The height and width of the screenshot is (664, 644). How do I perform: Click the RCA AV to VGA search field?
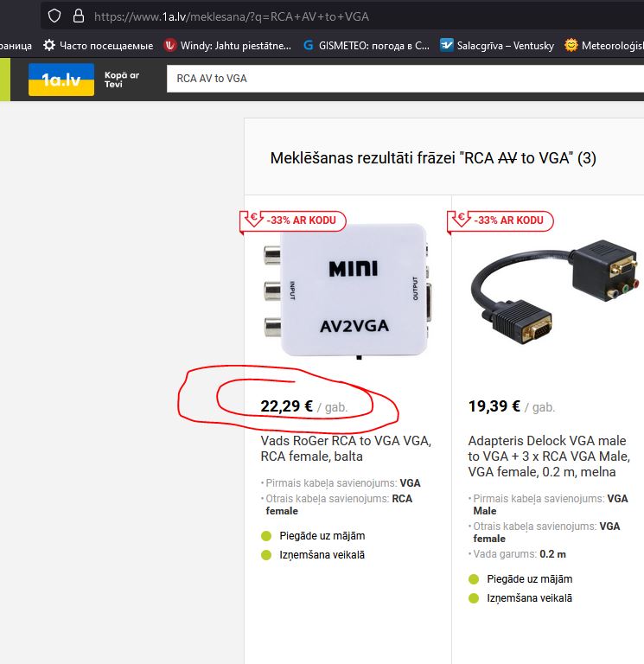[405, 79]
